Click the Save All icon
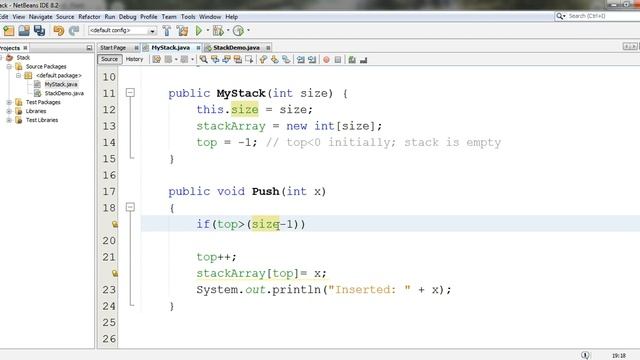This screenshot has width=640, height=360. tap(40, 31)
